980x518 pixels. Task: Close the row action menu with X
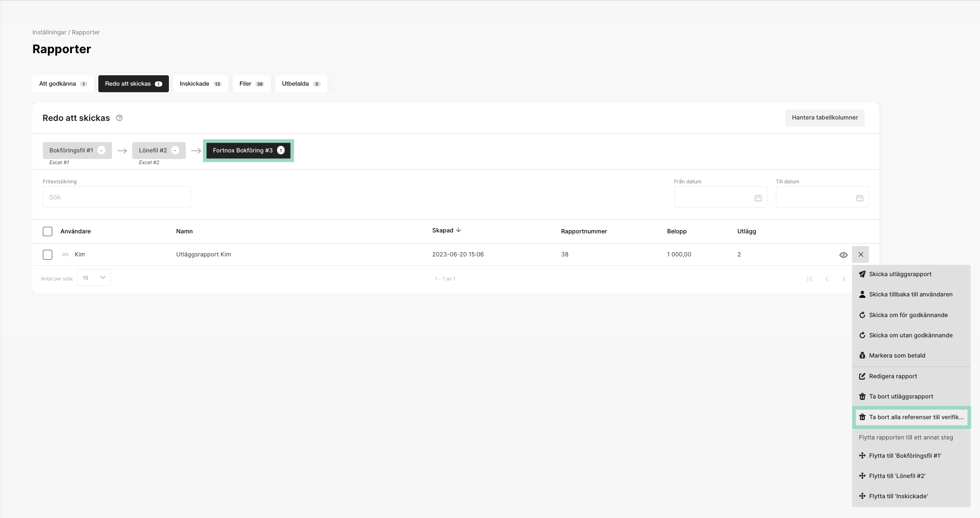tap(860, 255)
